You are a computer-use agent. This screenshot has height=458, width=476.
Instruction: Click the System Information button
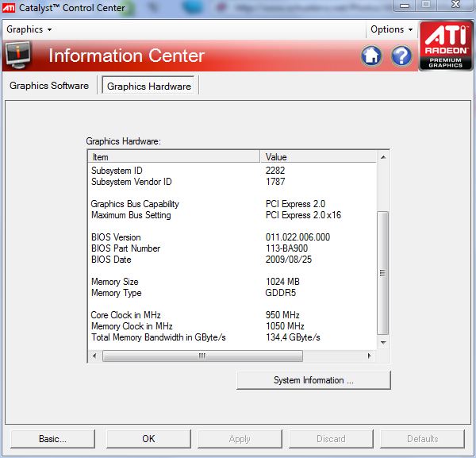point(313,380)
